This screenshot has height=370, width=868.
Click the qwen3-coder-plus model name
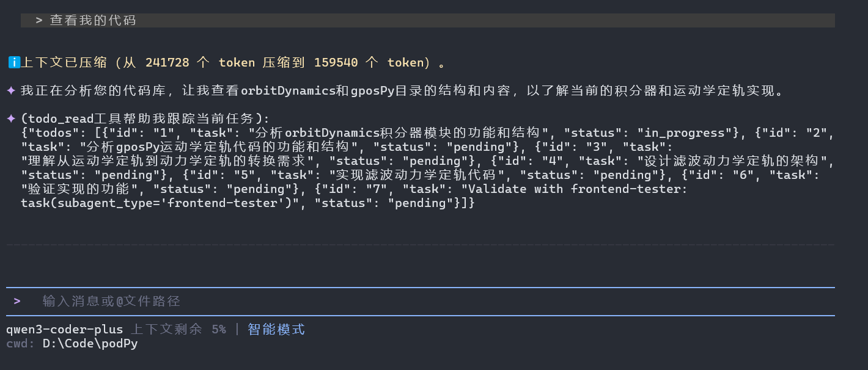click(x=64, y=330)
